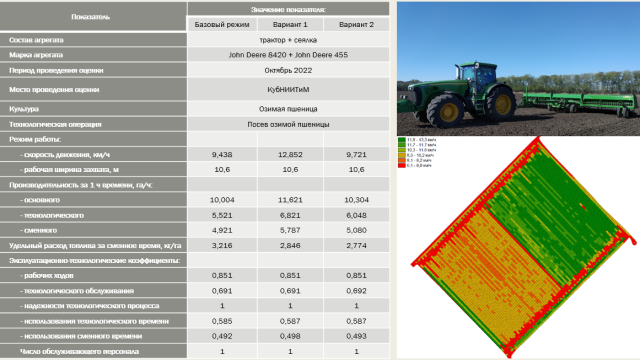Click the КубНИИТиМ location cell
The height and width of the screenshot is (360, 640).
(288, 89)
